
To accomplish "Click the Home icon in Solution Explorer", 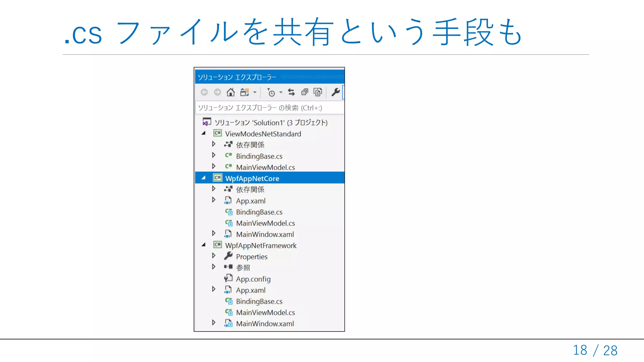I will [230, 92].
